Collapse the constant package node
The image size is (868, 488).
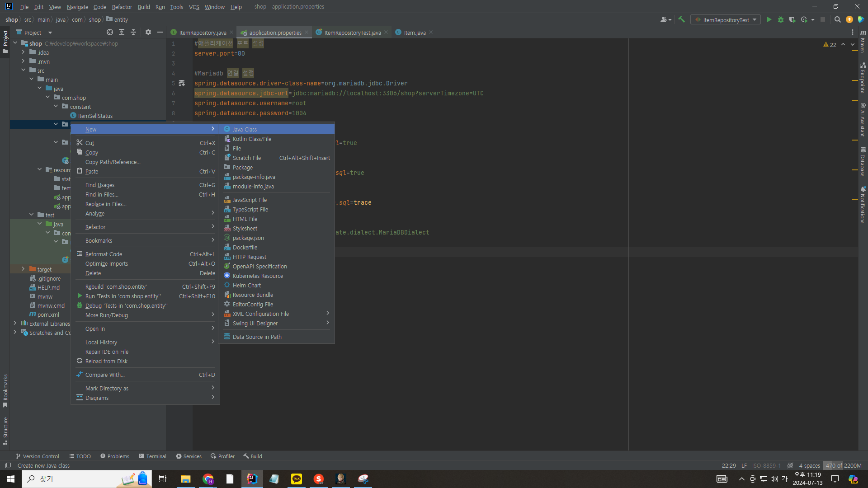(x=56, y=107)
